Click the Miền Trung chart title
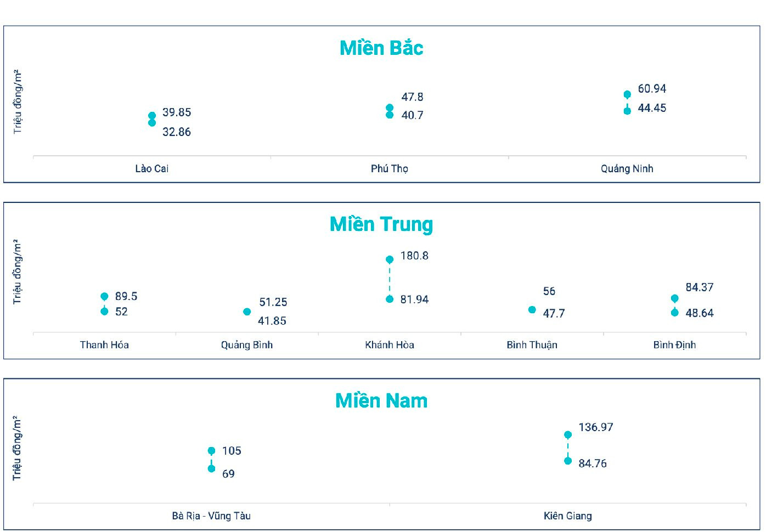The image size is (766, 532). (x=381, y=224)
